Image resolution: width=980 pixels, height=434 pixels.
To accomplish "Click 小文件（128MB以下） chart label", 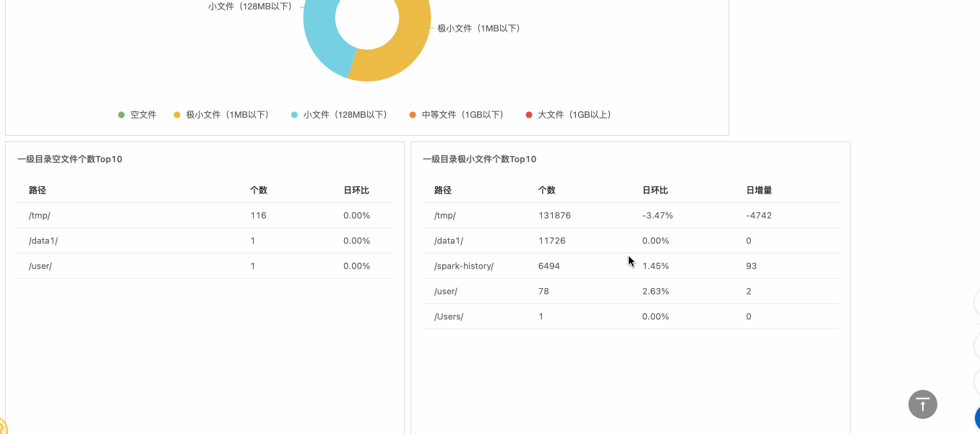I will pos(250,6).
